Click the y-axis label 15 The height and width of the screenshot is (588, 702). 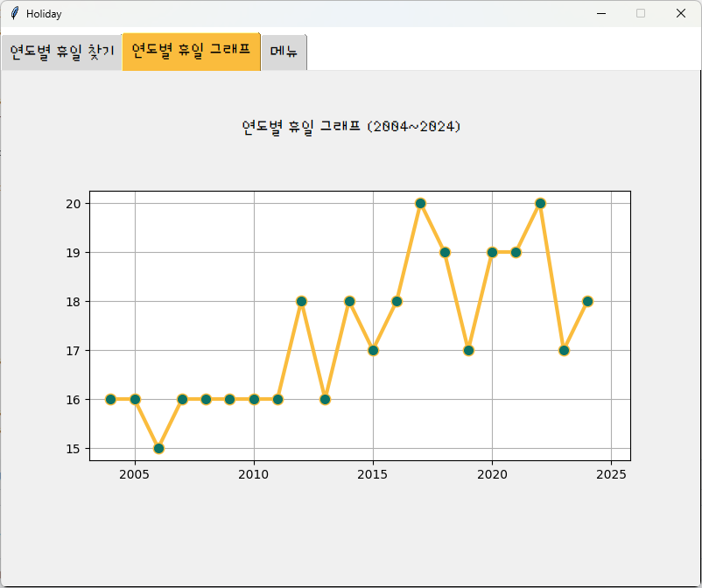74,449
